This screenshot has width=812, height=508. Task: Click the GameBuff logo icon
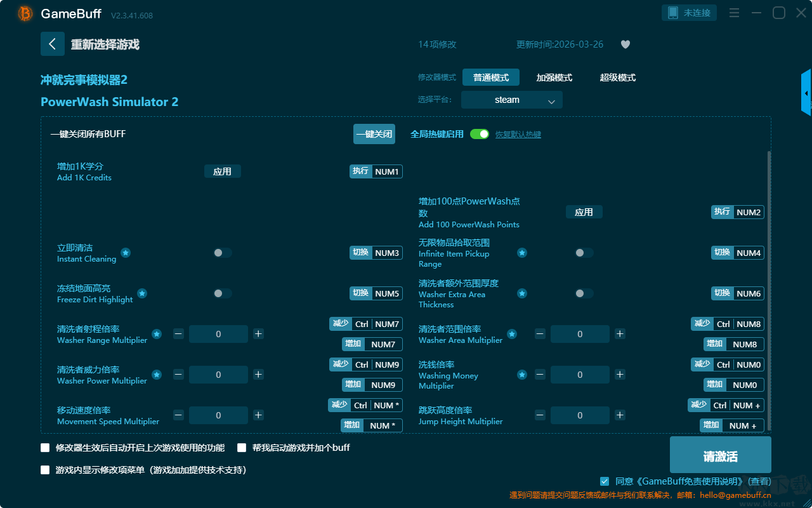click(25, 13)
